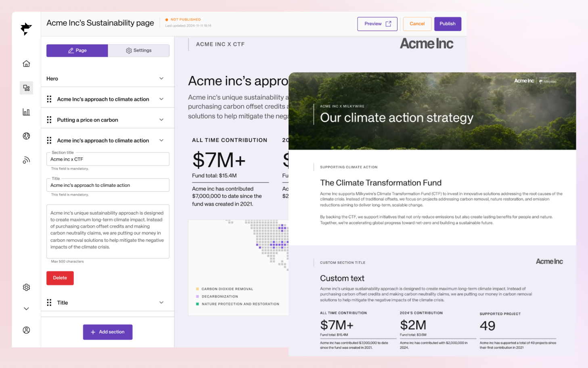The image size is (588, 368).
Task: Expand the sidebar chevron-down icon
Action: [x=26, y=309]
